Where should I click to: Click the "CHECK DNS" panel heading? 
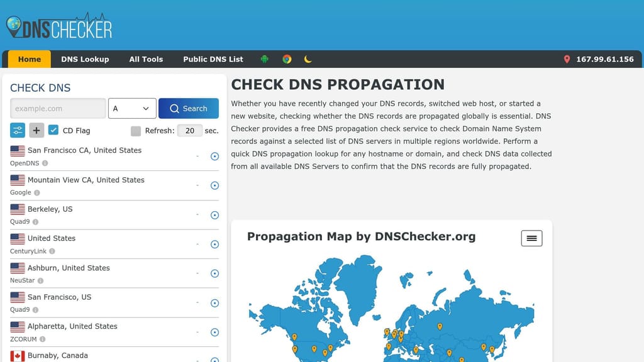click(x=40, y=88)
